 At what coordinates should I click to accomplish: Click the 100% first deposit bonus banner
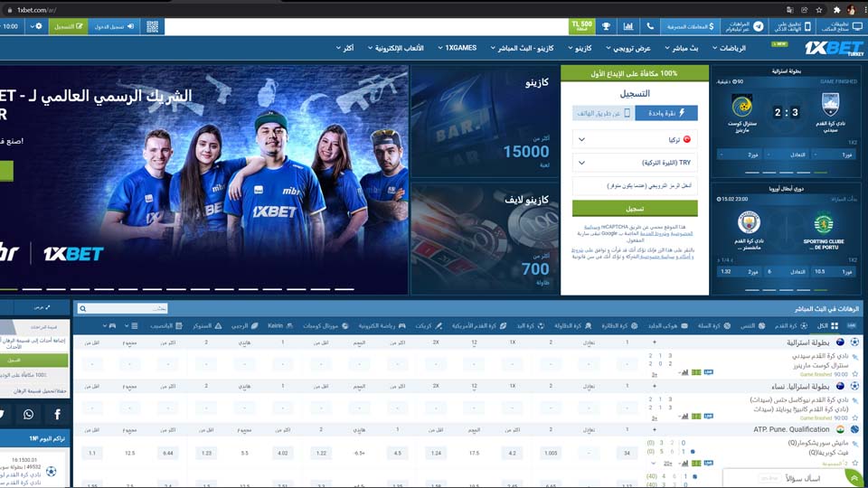click(635, 73)
